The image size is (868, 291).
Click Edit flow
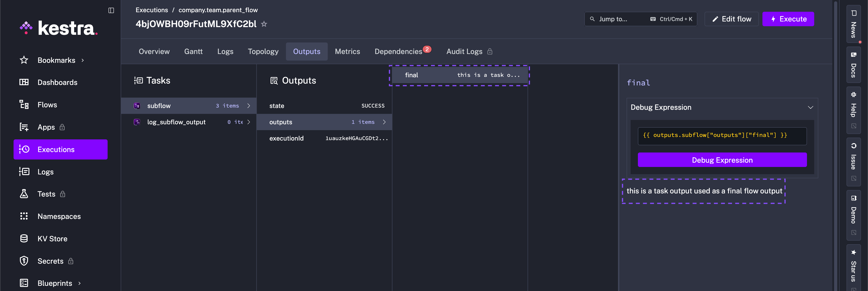[731, 19]
